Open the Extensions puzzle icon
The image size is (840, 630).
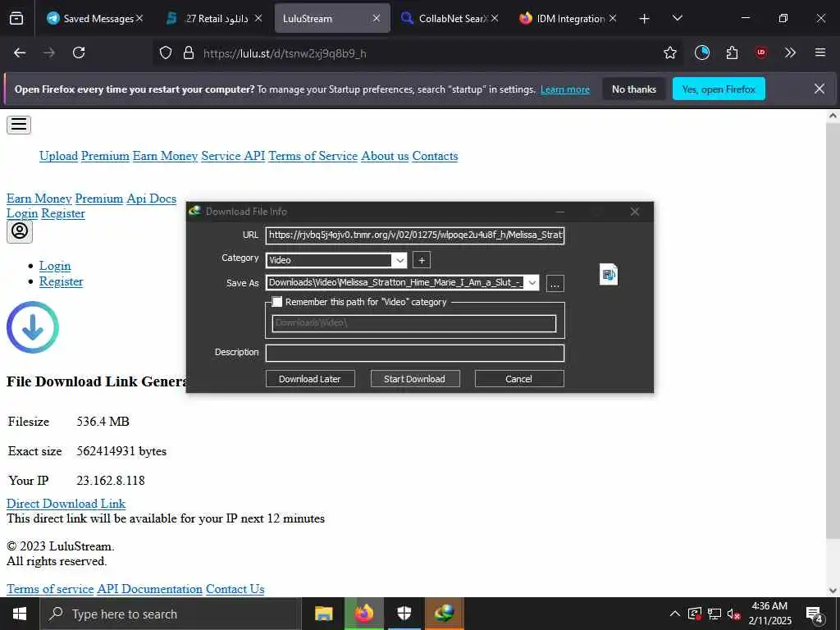[x=732, y=52]
